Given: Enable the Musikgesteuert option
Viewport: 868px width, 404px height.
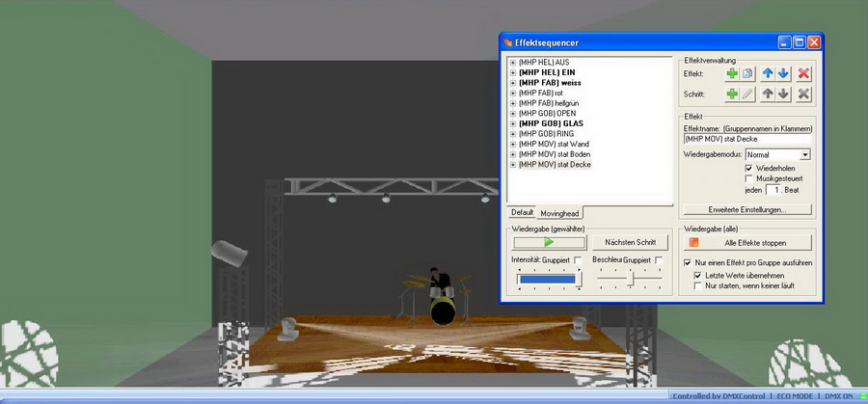Looking at the screenshot, I should (749, 178).
